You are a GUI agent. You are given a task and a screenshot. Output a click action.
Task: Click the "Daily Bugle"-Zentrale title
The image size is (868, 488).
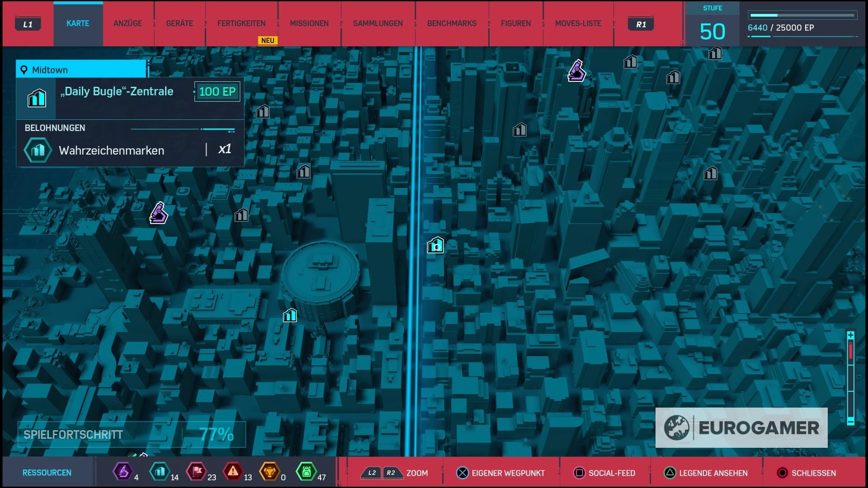(117, 91)
